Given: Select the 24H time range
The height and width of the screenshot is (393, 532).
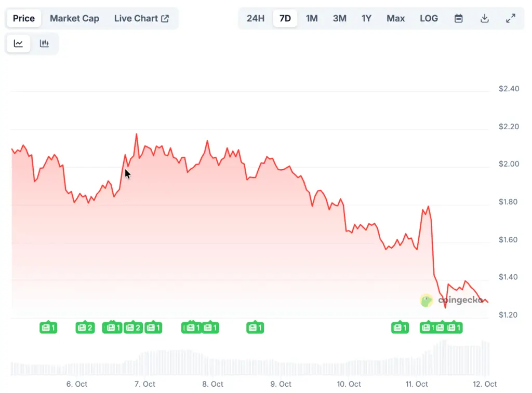Looking at the screenshot, I should (256, 19).
